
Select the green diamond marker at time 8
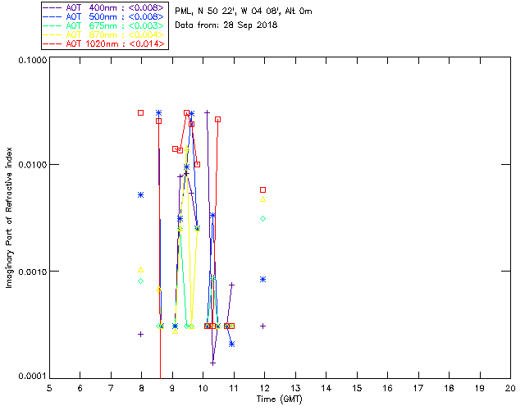click(x=141, y=281)
